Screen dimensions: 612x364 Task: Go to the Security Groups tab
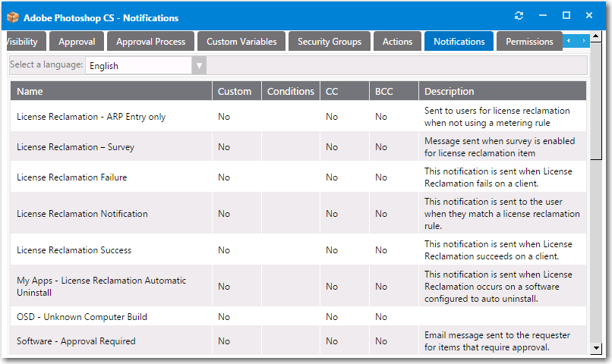click(330, 42)
